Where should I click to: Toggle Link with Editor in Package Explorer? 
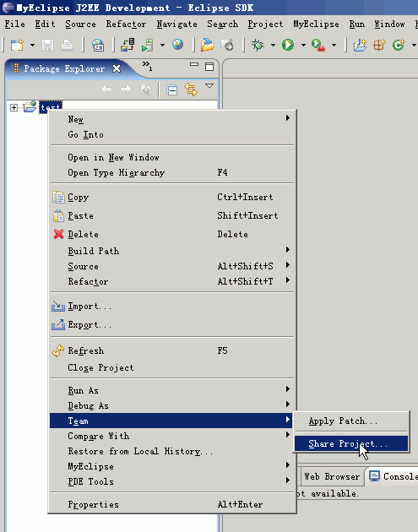pyautogui.click(x=191, y=90)
